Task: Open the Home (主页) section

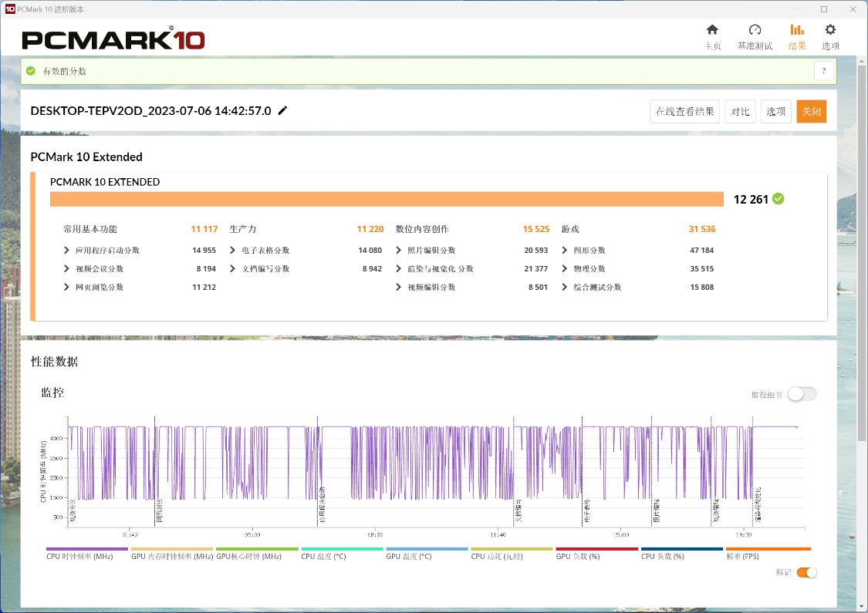Action: tap(712, 37)
